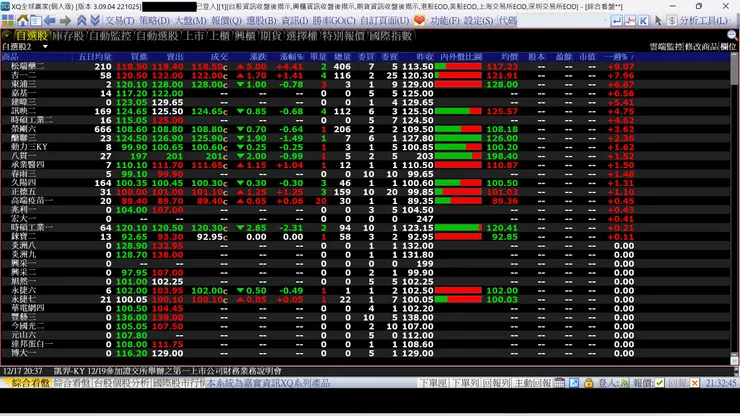
Task: Click the 內外盤比圖 bar for 訊映二
Action: coord(458,111)
